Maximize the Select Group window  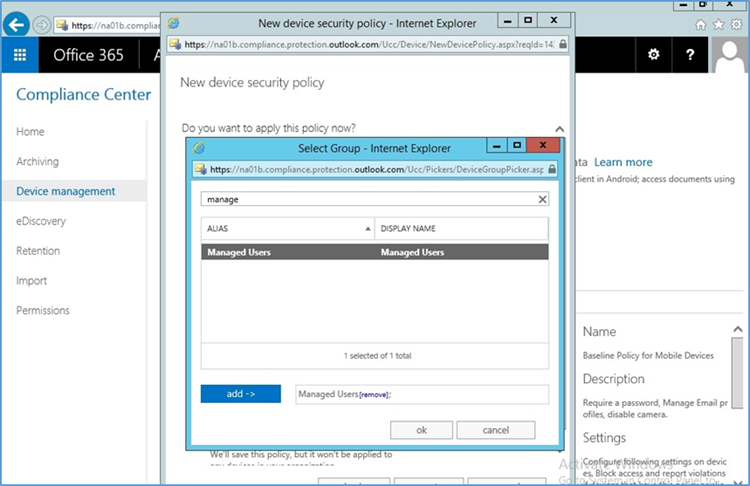(x=517, y=145)
